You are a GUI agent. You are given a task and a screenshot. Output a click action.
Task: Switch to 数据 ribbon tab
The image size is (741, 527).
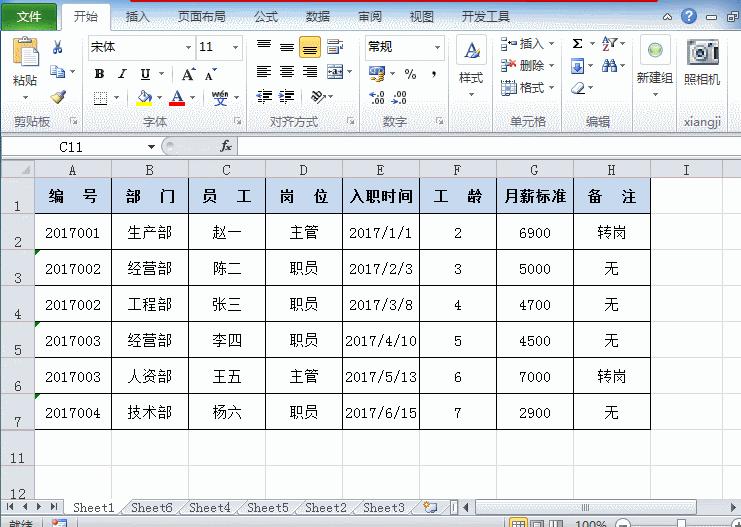(318, 17)
